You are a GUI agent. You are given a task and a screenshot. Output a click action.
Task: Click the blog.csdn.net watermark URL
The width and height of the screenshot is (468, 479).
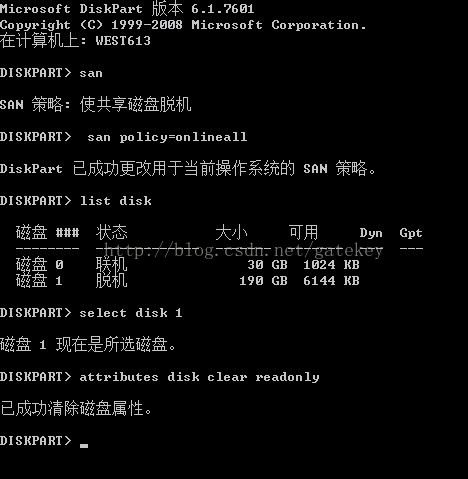[243, 250]
